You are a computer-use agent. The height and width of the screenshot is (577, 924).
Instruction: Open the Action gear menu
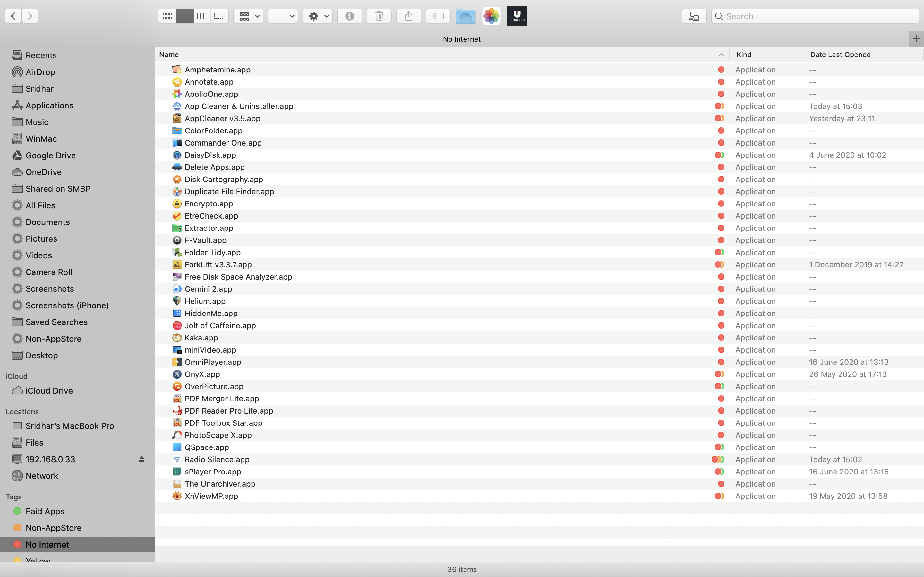click(x=318, y=16)
